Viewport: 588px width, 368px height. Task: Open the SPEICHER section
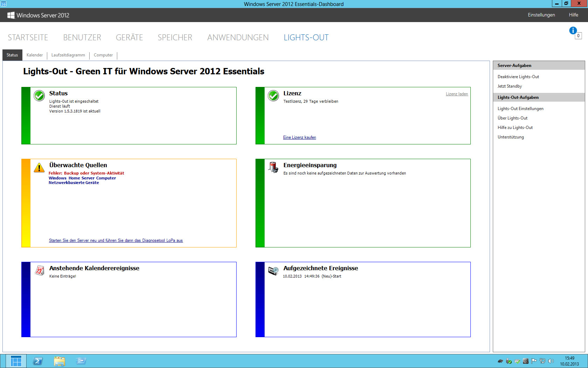(175, 38)
